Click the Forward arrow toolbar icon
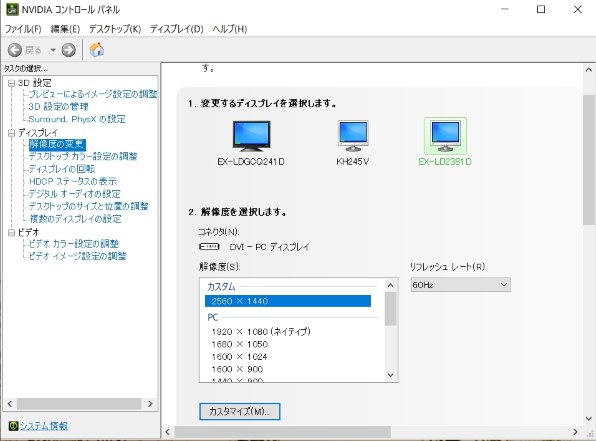The height and width of the screenshot is (441, 596). [68, 50]
